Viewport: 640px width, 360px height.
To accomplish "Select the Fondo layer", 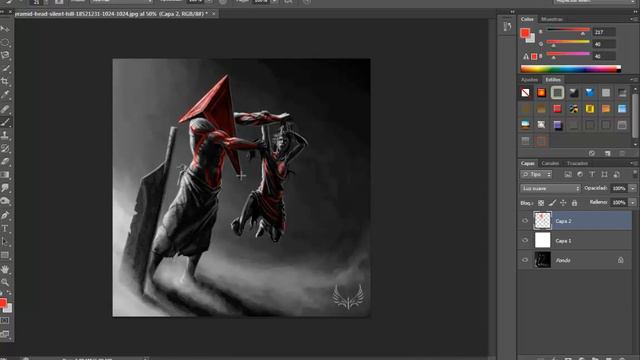I will click(x=575, y=260).
